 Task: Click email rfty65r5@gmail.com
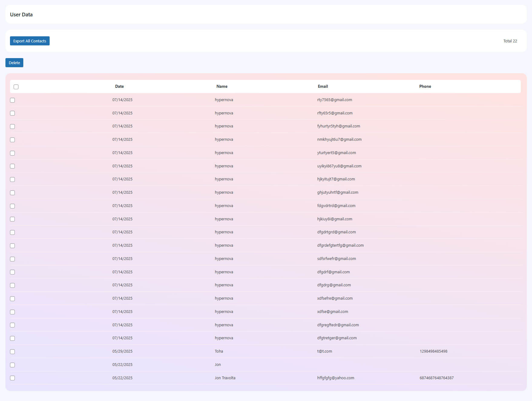[335, 113]
